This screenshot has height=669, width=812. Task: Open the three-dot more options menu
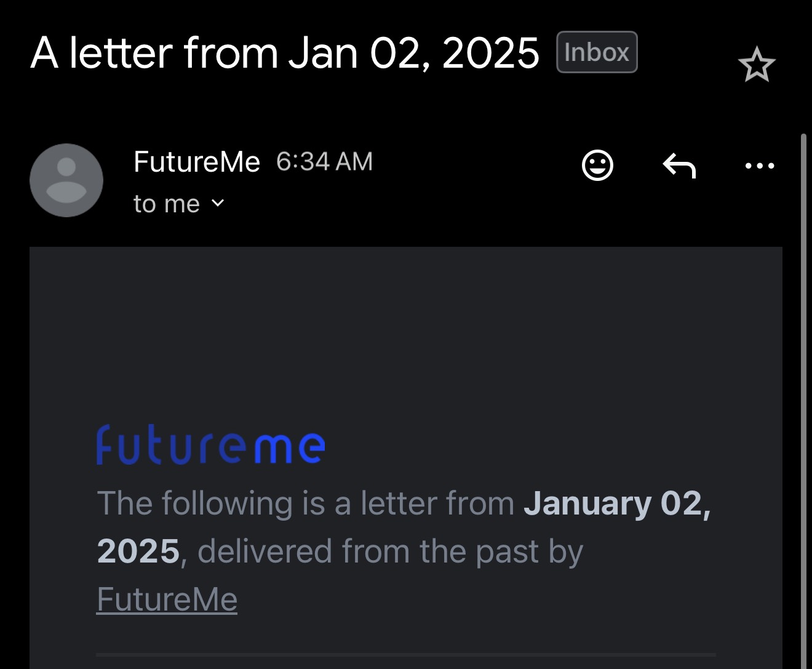pos(760,166)
